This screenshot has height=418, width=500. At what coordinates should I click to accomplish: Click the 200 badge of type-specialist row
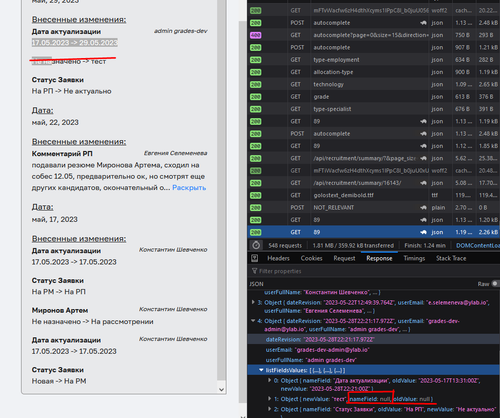(256, 109)
